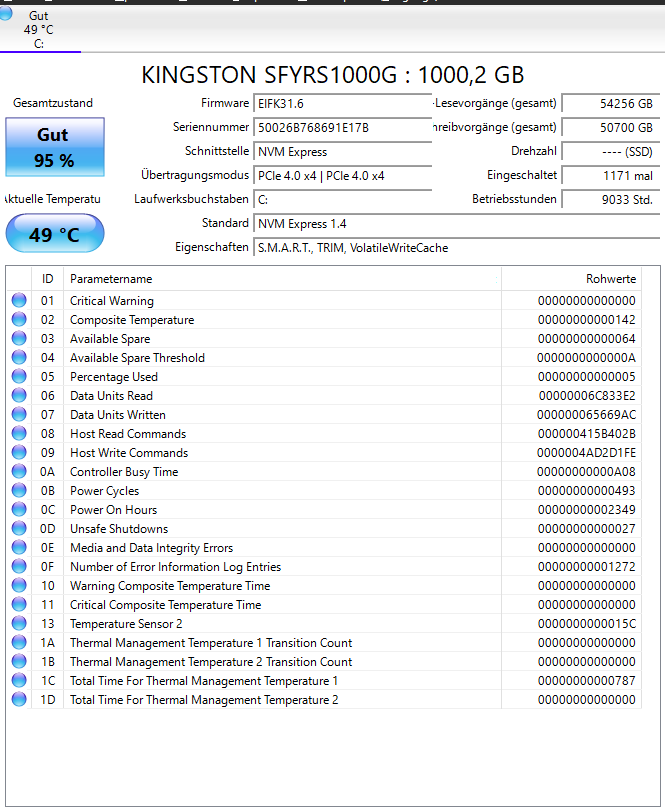Viewport: 665px width, 810px height.
Task: Click the status icon for Data Units Written
Action: click(x=19, y=414)
